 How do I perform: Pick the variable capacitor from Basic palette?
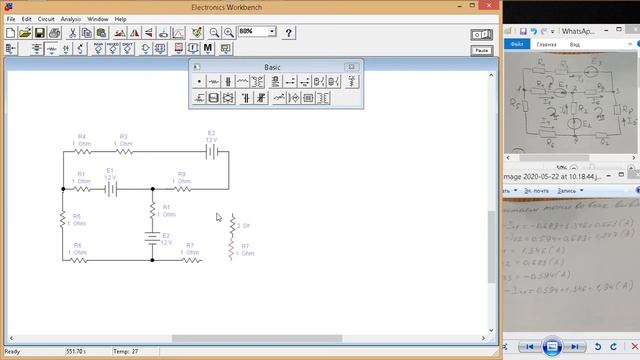pyautogui.click(x=261, y=98)
